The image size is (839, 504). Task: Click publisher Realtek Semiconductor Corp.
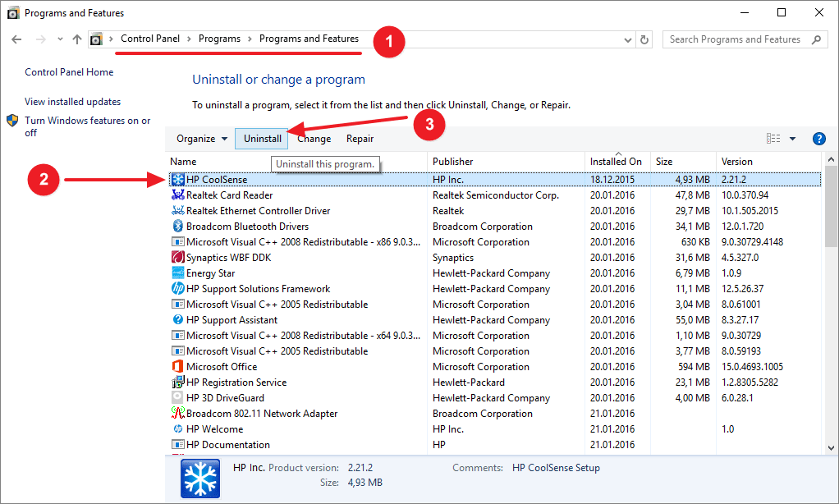coord(496,195)
